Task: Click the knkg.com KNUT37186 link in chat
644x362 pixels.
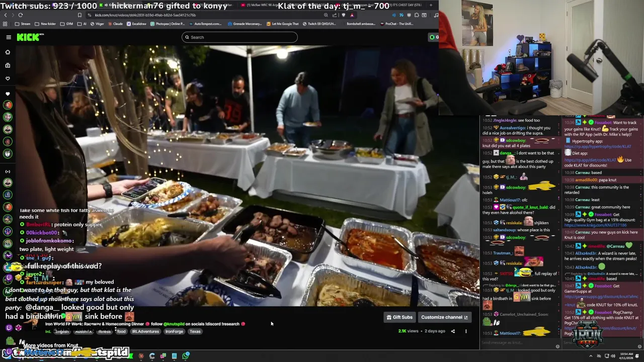Action: [x=595, y=225]
